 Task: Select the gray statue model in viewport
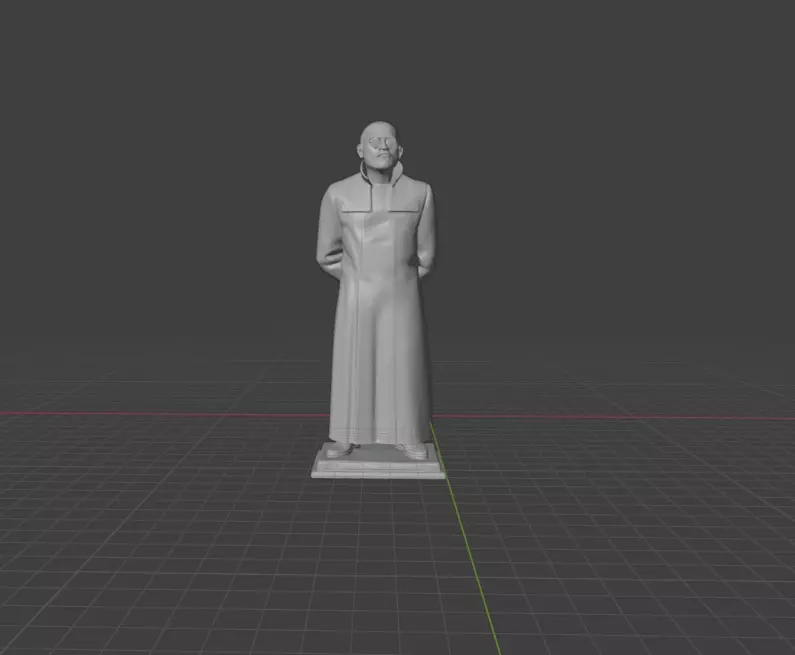click(378, 299)
